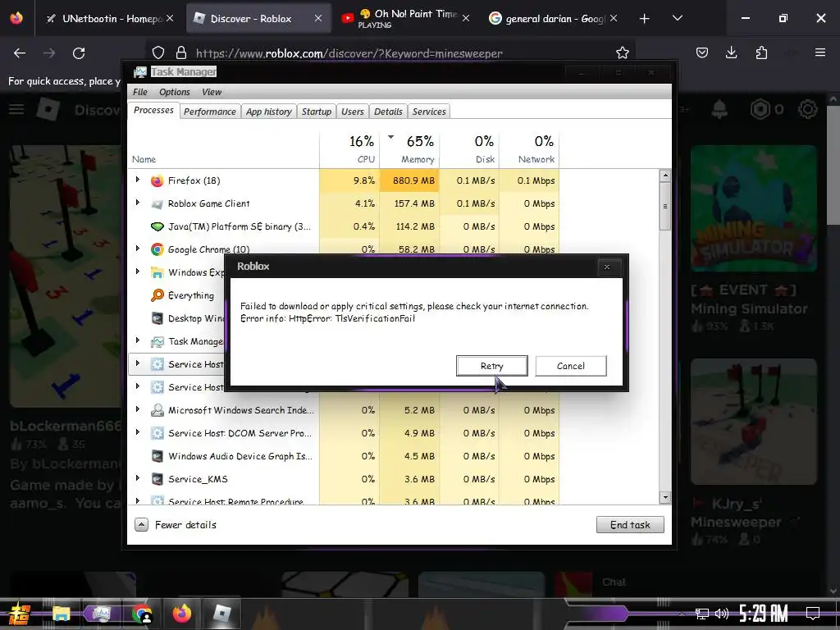Sort processes by the Disk column
This screenshot has width=840, height=630.
(x=470, y=149)
